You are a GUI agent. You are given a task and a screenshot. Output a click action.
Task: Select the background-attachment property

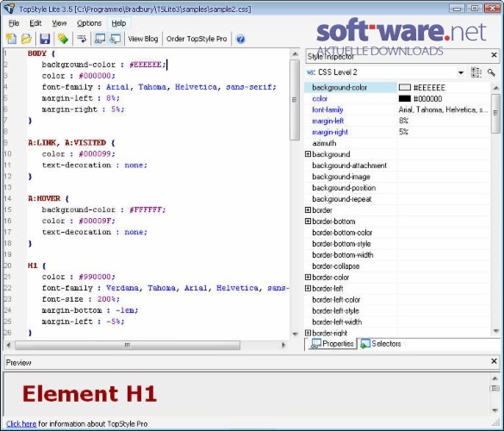(350, 166)
